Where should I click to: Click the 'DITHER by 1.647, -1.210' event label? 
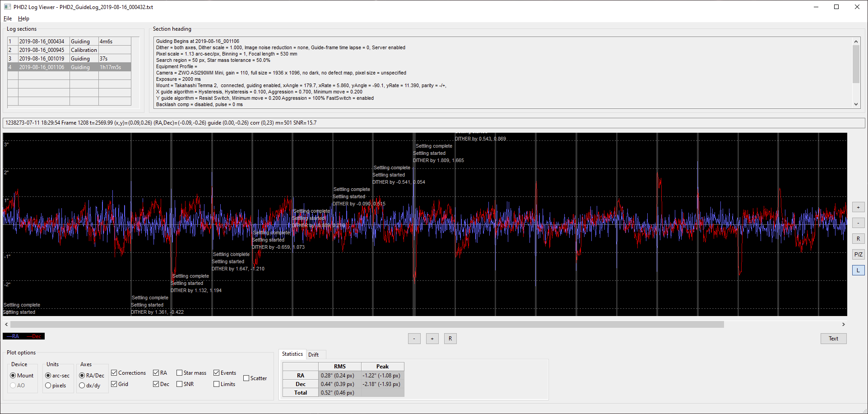click(238, 269)
